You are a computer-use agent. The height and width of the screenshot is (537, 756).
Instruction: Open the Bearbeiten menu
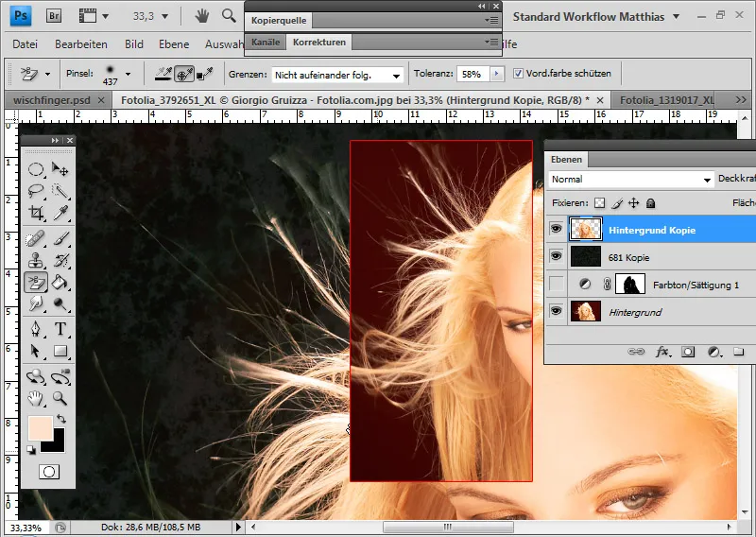[x=81, y=43]
